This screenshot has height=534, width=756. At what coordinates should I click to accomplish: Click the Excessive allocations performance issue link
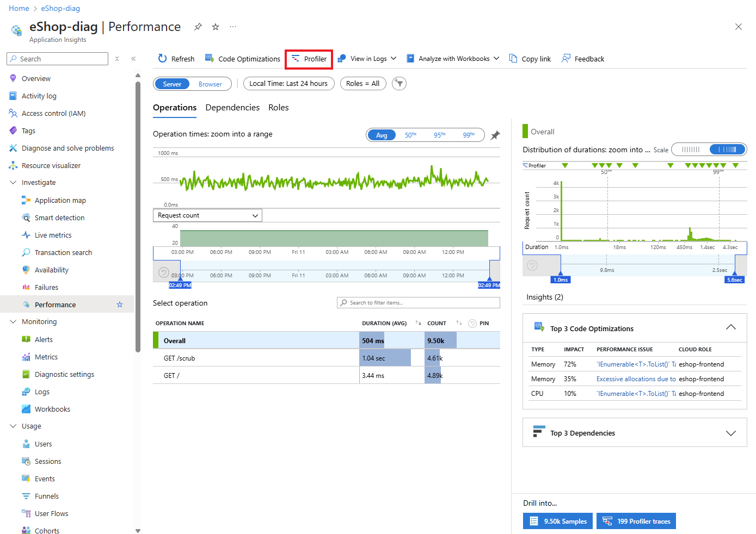point(636,378)
